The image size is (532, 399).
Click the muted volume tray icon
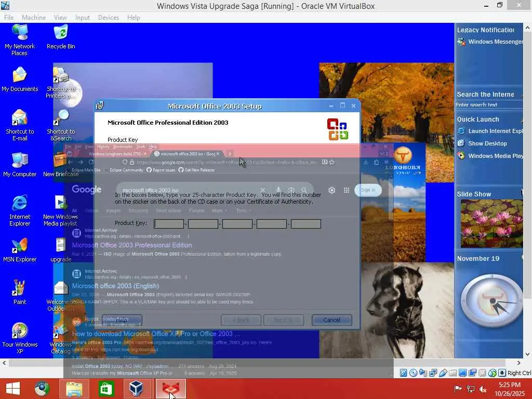coord(483,389)
